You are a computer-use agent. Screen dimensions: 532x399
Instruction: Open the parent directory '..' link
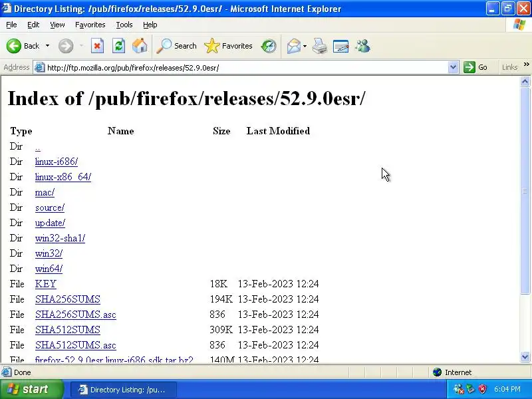click(38, 147)
